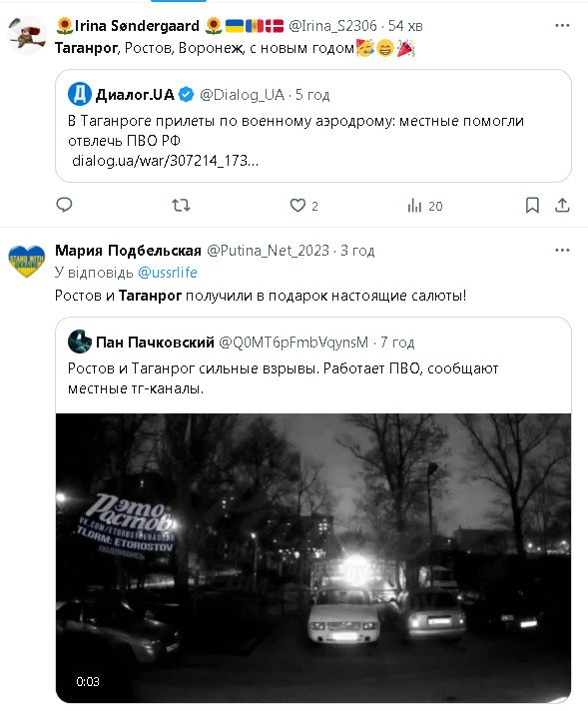Open more options menu on Irina's tweet

point(562,25)
